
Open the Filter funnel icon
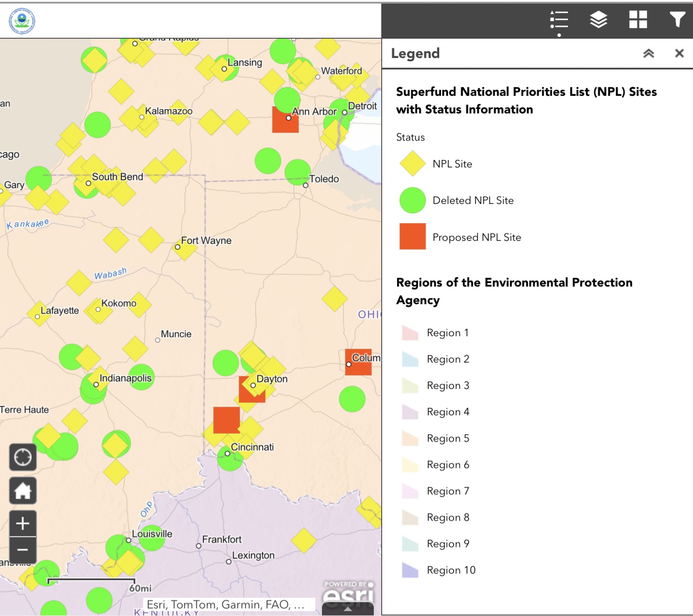(x=677, y=20)
